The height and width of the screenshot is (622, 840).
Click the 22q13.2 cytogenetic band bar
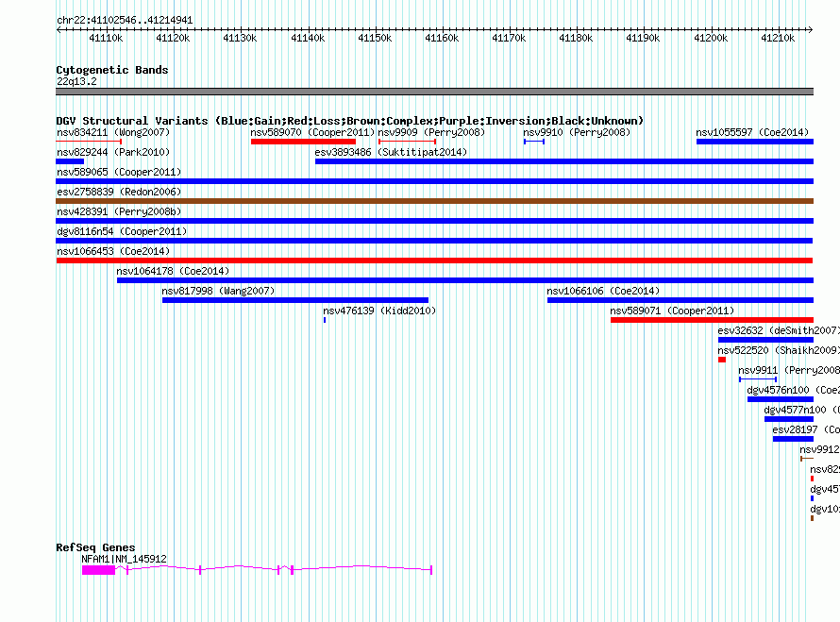coord(434,92)
